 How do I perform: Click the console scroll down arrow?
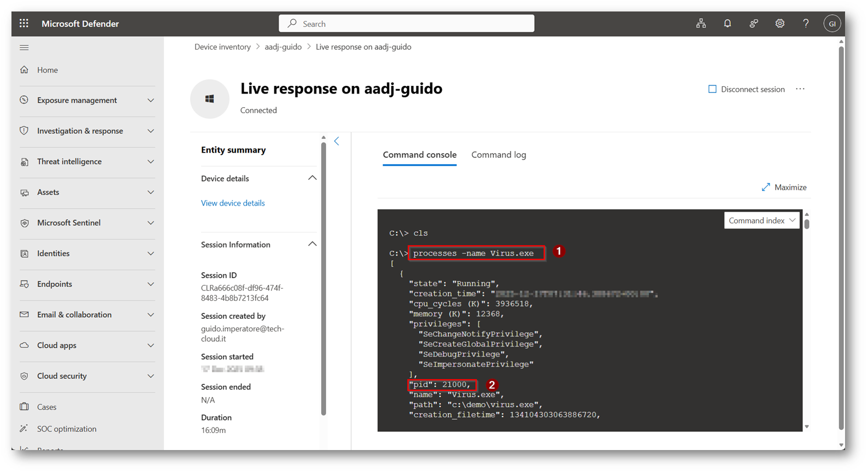click(807, 427)
